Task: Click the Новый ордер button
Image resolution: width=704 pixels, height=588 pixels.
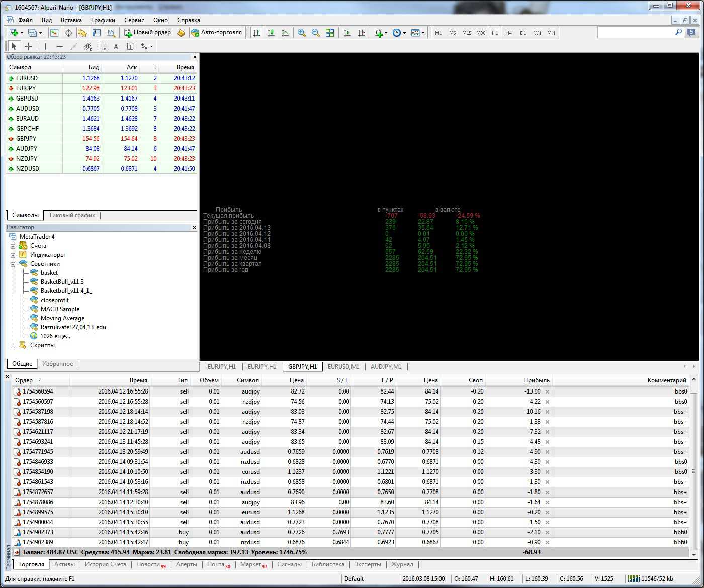Action: point(148,33)
